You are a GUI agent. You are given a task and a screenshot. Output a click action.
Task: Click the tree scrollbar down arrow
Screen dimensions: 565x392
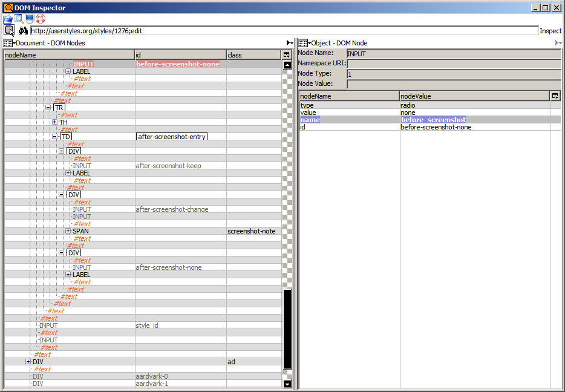[287, 384]
